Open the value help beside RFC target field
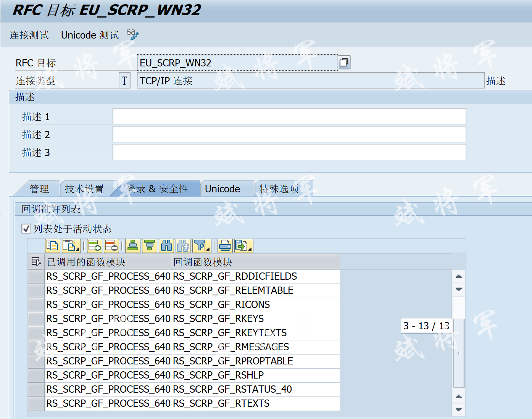This screenshot has width=532, height=419. (x=344, y=62)
